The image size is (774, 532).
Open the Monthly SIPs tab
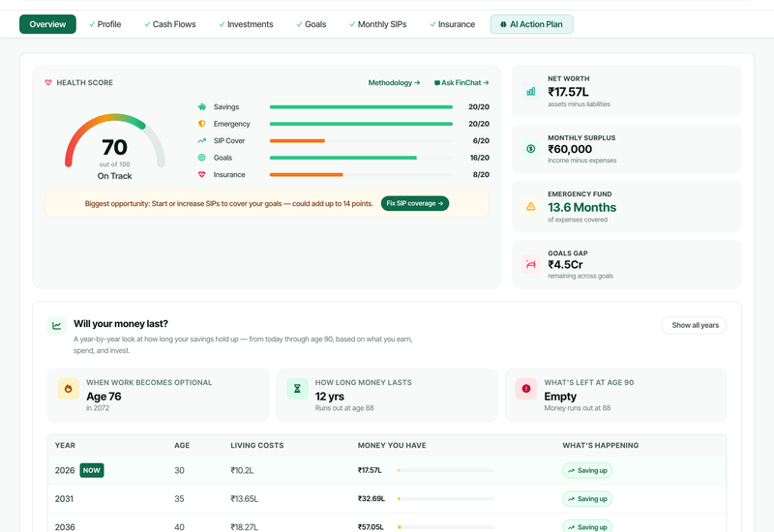378,24
